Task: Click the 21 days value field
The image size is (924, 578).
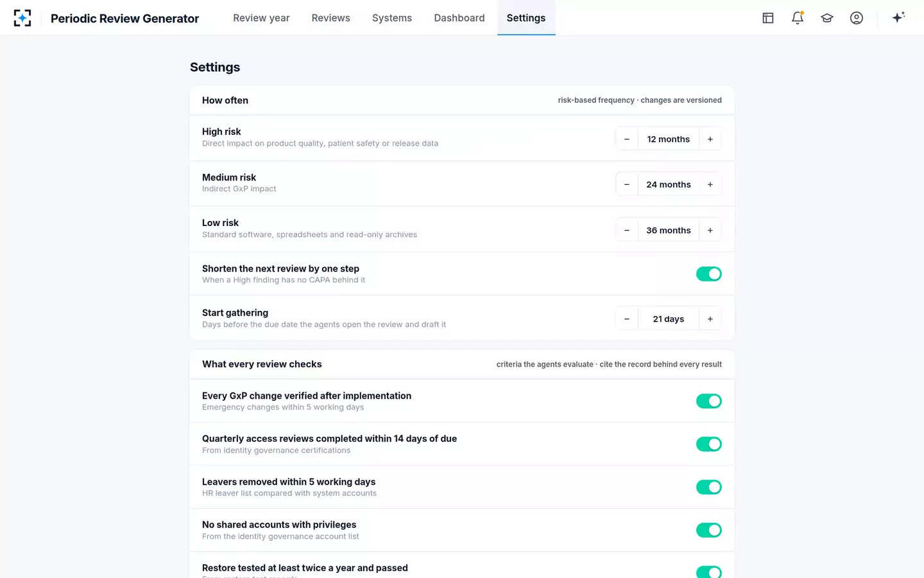Action: point(669,319)
